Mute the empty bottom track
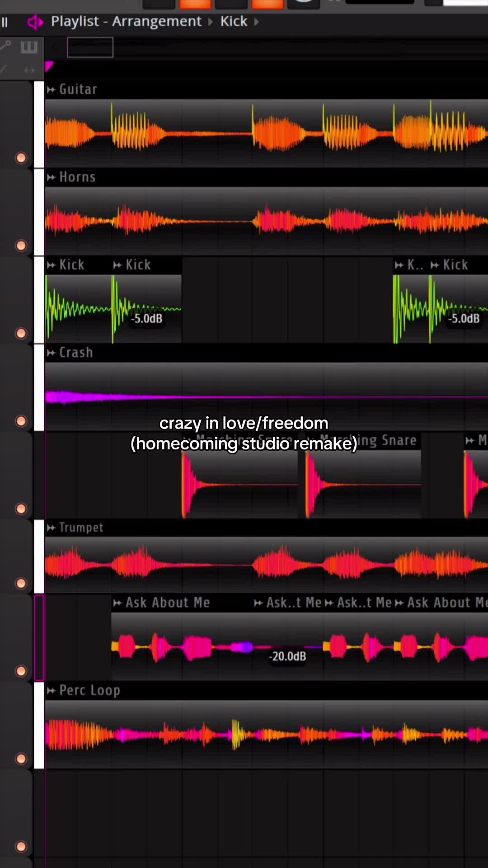The width and height of the screenshot is (488, 868). 21,846
